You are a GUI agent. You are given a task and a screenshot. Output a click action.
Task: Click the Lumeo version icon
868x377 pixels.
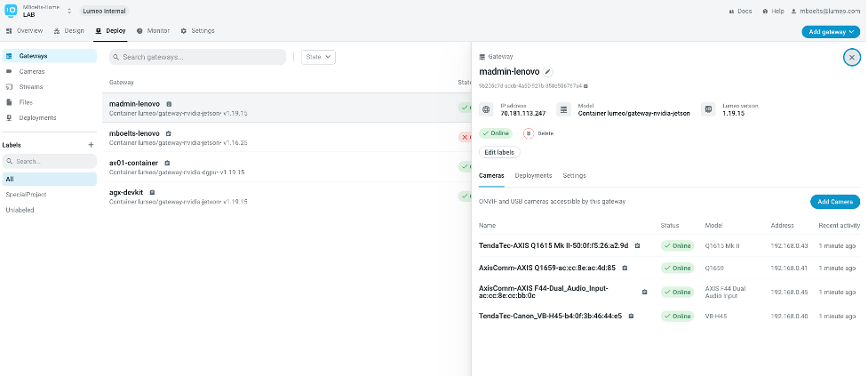click(708, 109)
